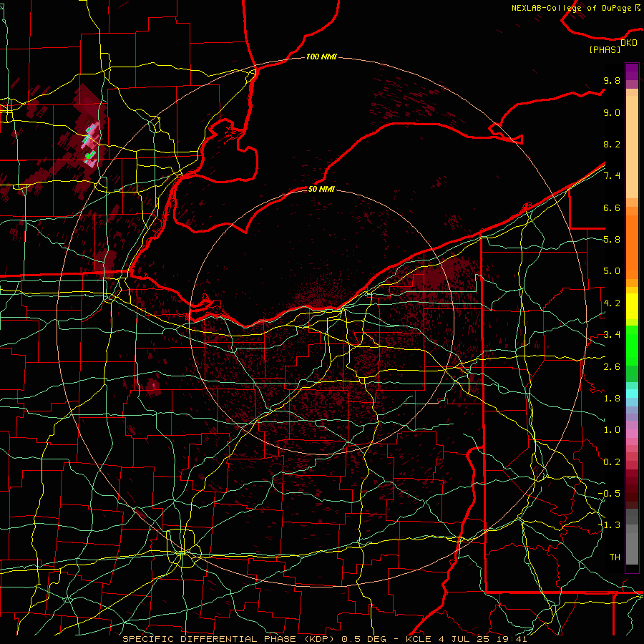Click the 100 NMI range ring label

[x=321, y=57]
